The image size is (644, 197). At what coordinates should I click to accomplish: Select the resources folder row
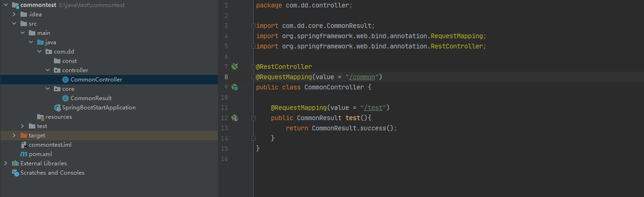109,117
